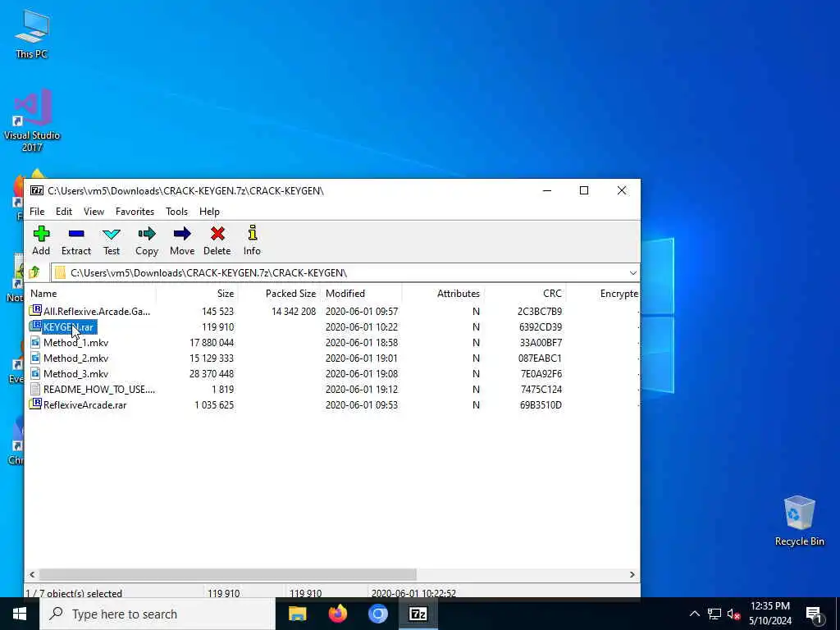Click the scrollbar right arrow
This screenshot has height=630, width=840.
632,574
